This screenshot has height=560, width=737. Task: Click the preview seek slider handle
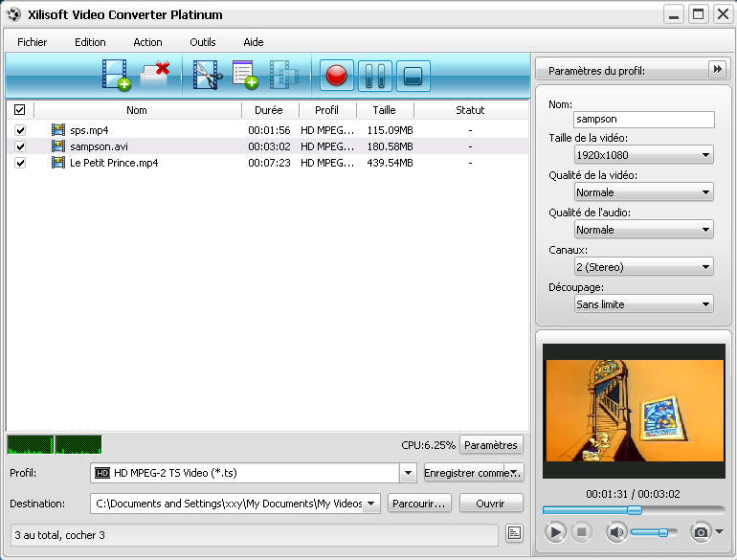[634, 509]
